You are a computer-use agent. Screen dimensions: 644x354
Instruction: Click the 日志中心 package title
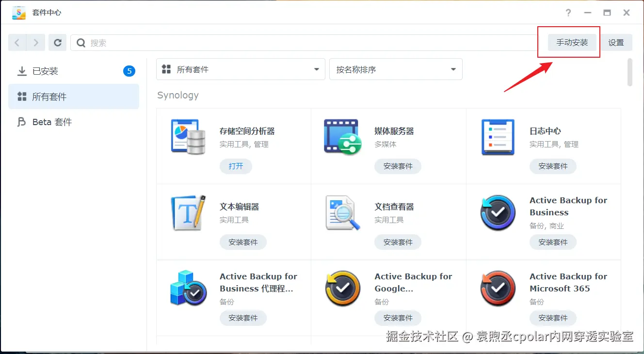point(545,131)
